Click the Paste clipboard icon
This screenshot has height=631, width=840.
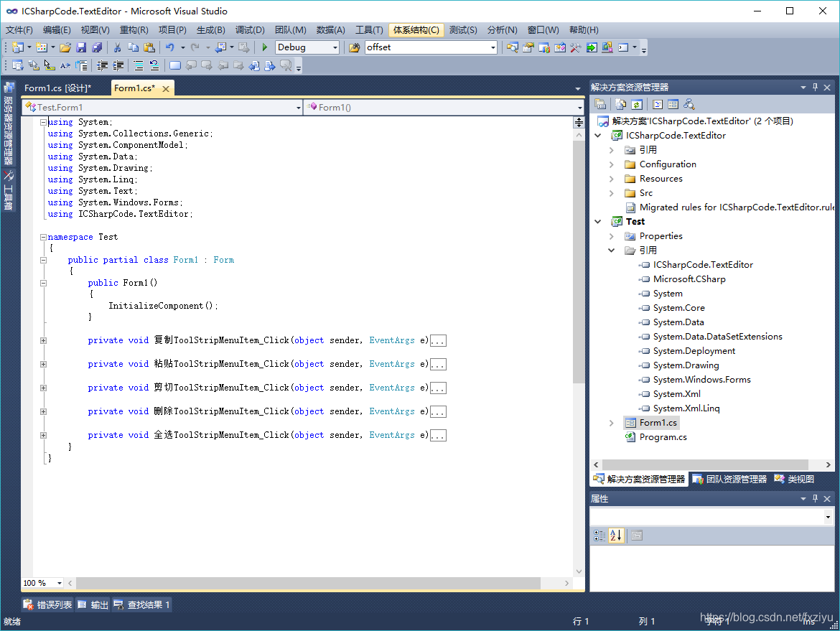click(149, 47)
